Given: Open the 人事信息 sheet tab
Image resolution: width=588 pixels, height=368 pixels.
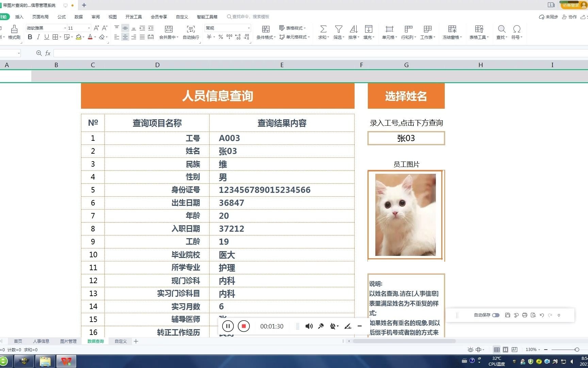Looking at the screenshot, I should pos(41,341).
